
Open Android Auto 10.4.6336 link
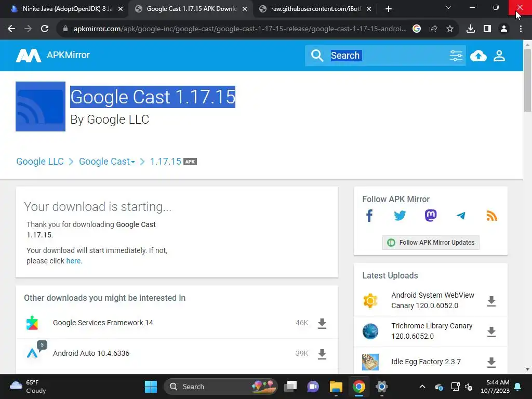pos(91,353)
